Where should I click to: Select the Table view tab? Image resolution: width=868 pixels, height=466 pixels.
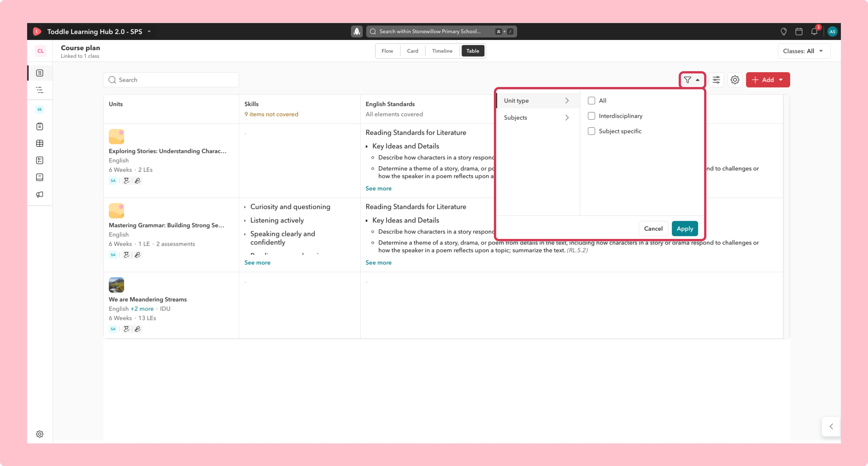point(472,51)
